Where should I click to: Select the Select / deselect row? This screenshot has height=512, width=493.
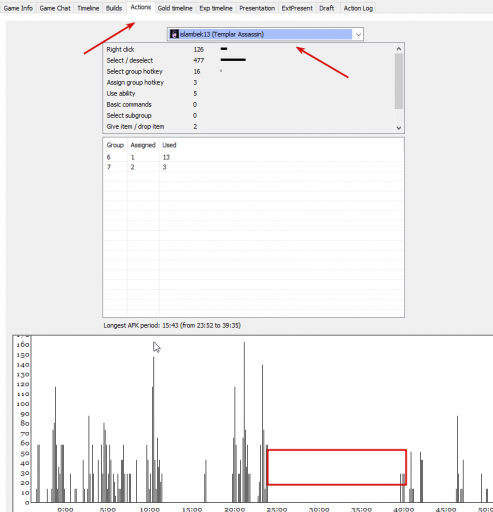click(x=248, y=60)
